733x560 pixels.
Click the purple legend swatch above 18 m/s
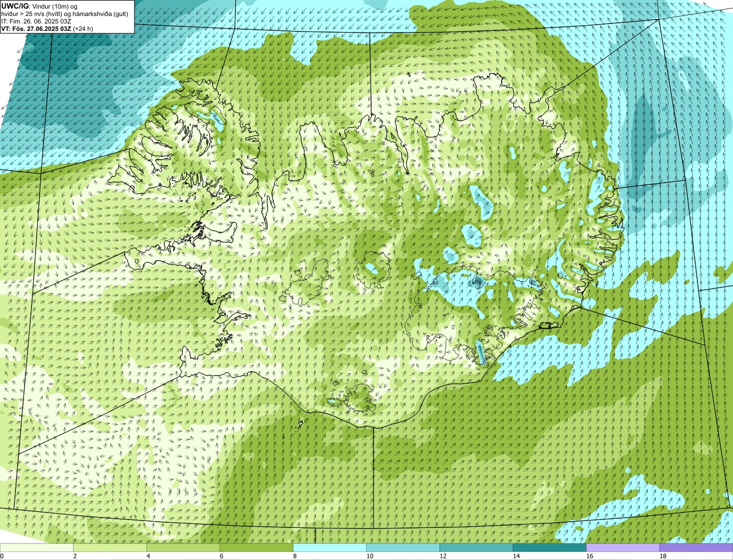click(x=696, y=547)
